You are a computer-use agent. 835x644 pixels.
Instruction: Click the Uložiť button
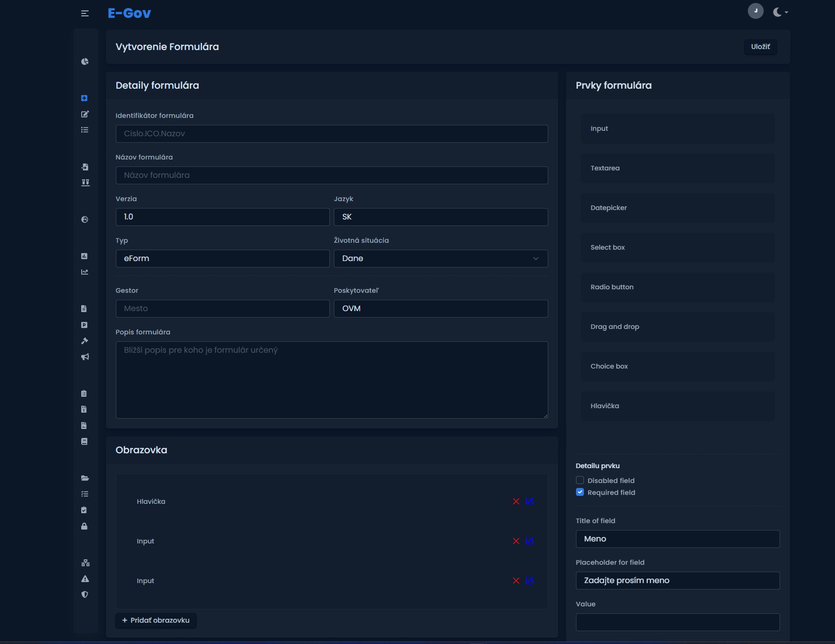point(760,47)
